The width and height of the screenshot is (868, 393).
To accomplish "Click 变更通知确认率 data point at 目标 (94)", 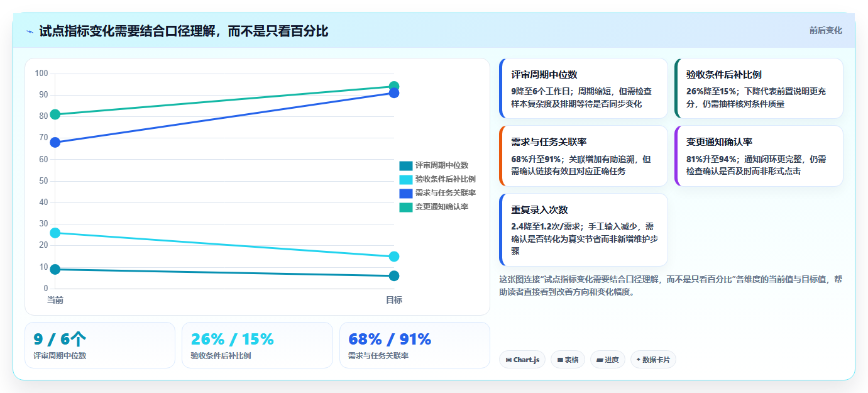I will click(394, 87).
